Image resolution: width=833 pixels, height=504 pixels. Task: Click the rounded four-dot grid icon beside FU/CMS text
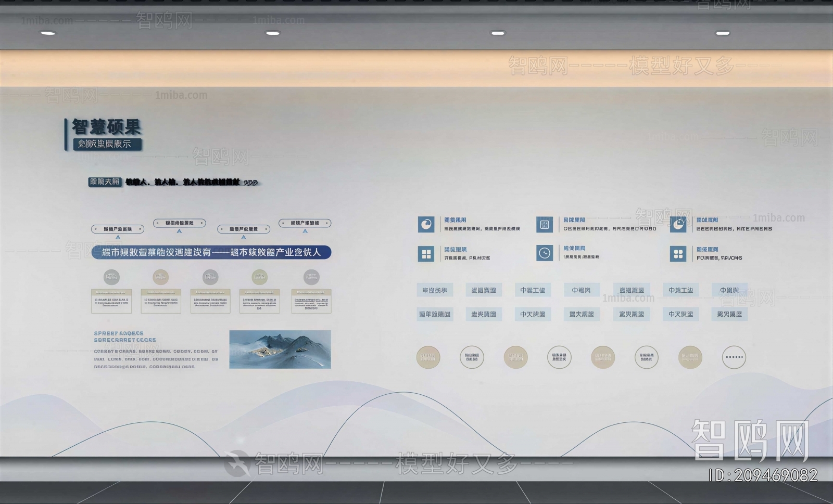(x=678, y=254)
